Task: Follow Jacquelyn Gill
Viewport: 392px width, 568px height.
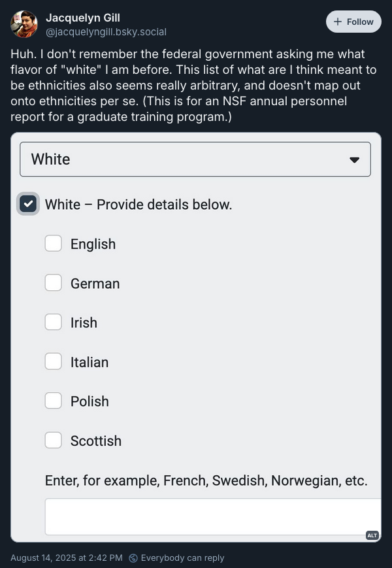Action: point(353,22)
